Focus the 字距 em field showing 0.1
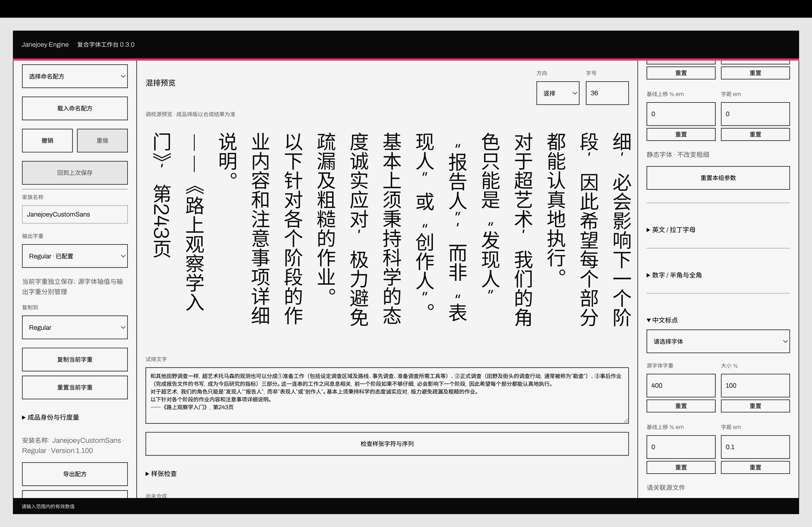This screenshot has height=527, width=812. 755,447
